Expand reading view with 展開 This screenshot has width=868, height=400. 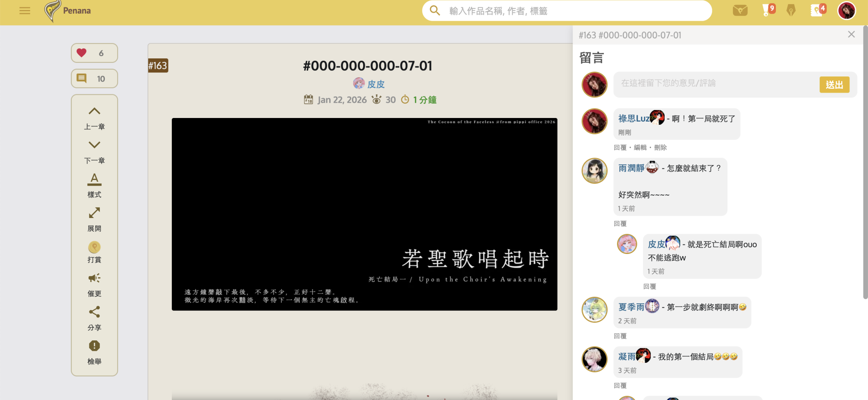click(x=94, y=220)
